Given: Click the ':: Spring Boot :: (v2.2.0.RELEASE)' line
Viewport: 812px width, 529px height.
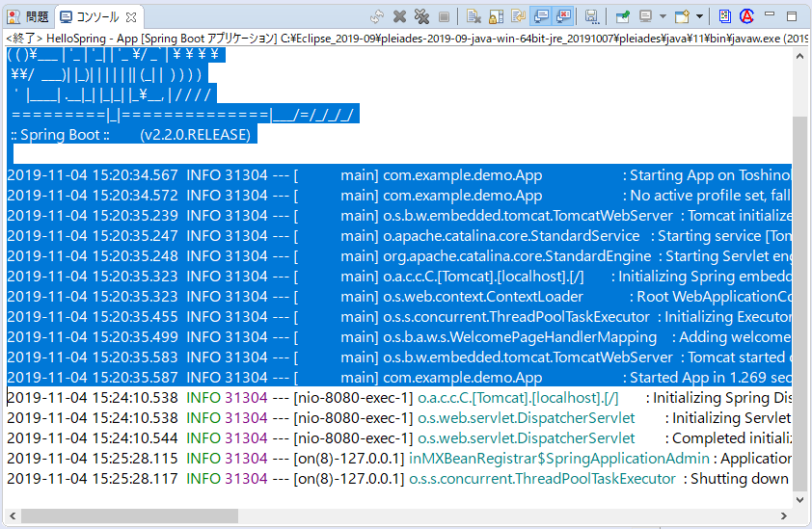Looking at the screenshot, I should [130, 135].
